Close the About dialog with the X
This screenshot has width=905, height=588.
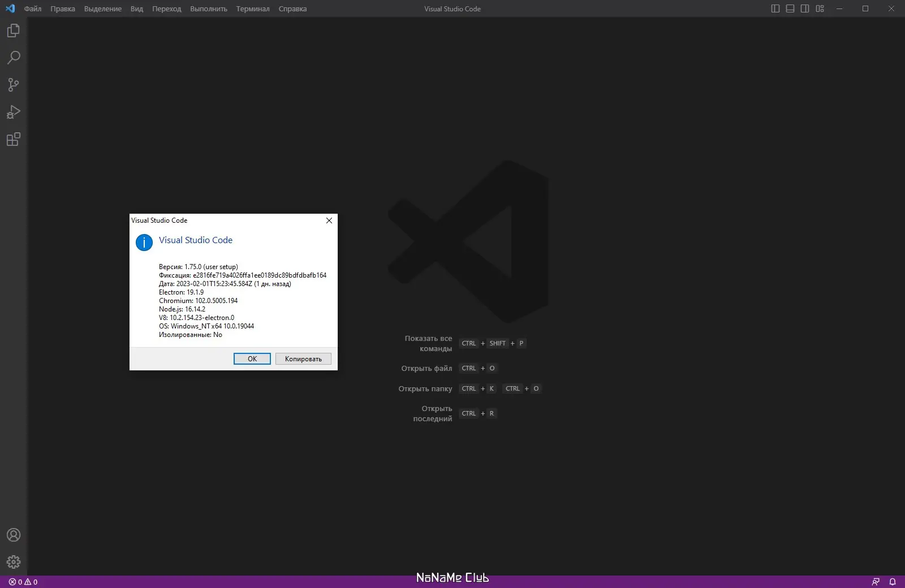coord(329,220)
